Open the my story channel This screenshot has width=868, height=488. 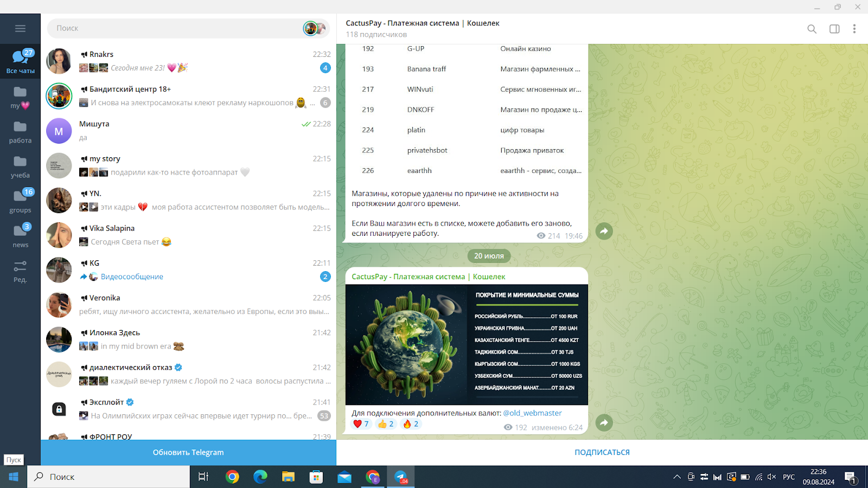188,165
